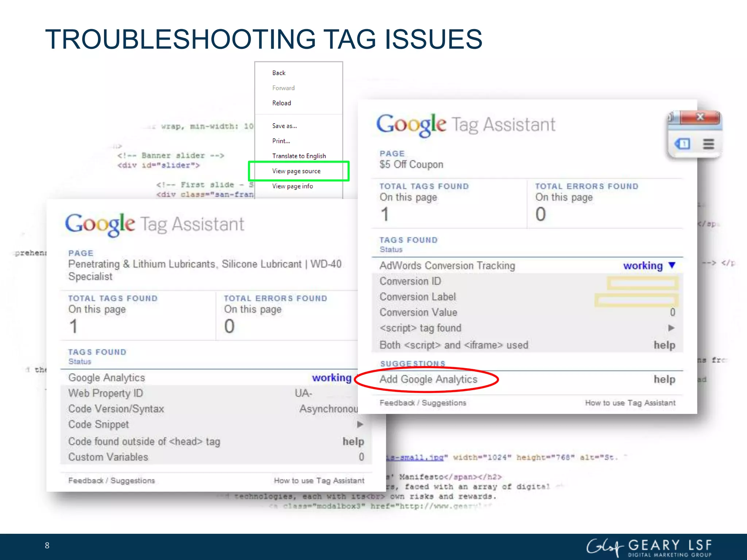Open View page info menu entry
Image resolution: width=747 pixels, height=560 pixels.
pyautogui.click(x=293, y=186)
